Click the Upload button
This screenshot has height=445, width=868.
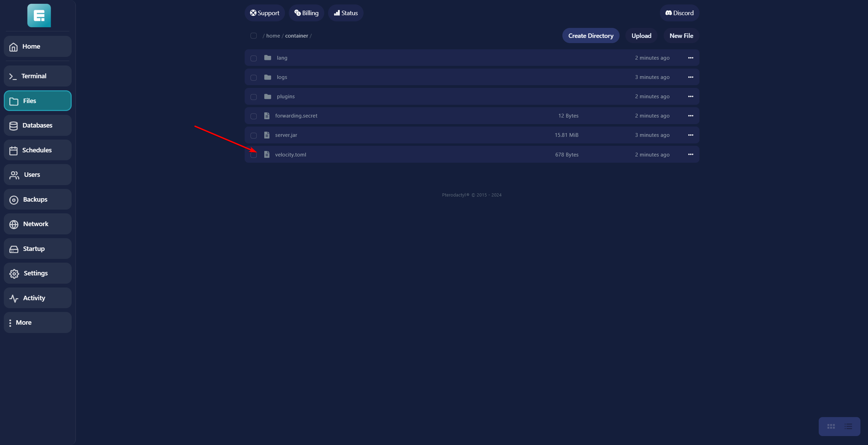pos(641,36)
